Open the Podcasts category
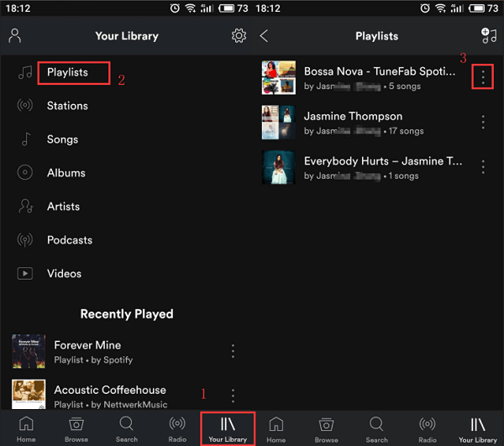This screenshot has width=504, height=446. tap(69, 240)
